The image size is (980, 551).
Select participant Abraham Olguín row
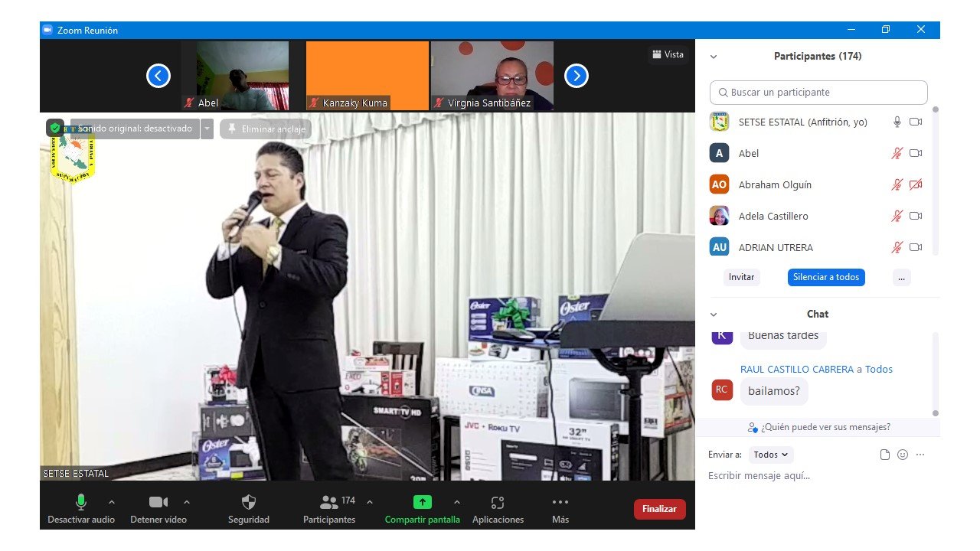[816, 184]
